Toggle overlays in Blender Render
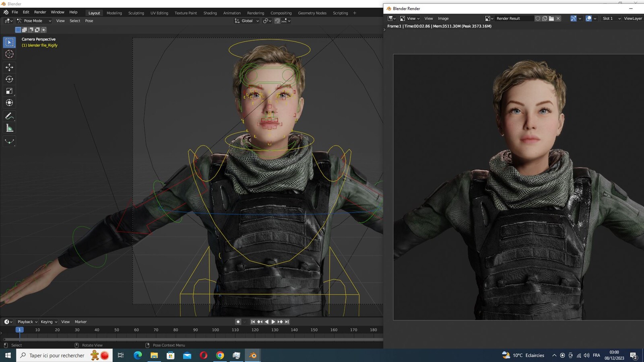 coord(588,19)
